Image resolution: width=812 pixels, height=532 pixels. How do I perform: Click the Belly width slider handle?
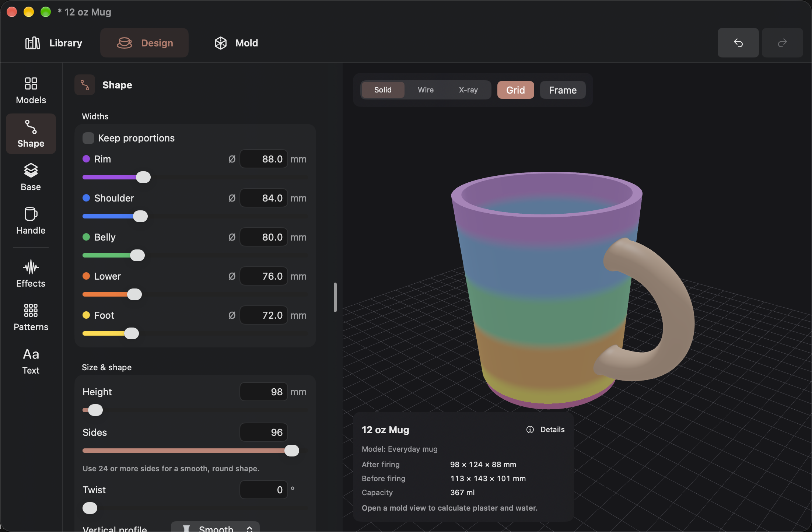(137, 255)
